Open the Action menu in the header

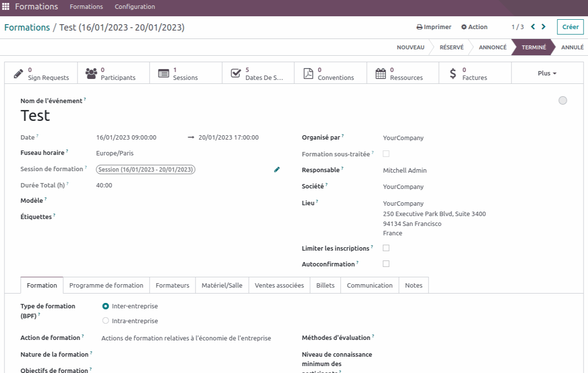click(x=474, y=27)
